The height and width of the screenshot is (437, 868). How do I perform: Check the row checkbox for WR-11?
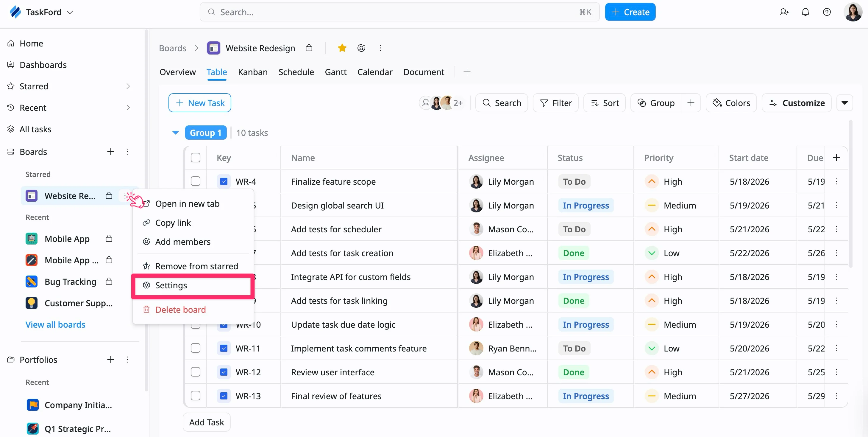coord(196,348)
